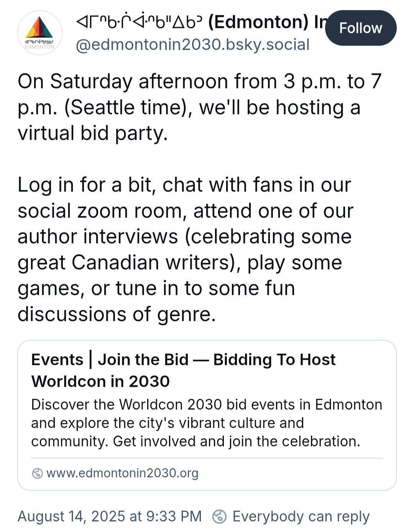Viewport: 414px width, 532px height.
Task: Open the 'Events | Join the Bid' link card title
Action: tap(183, 360)
